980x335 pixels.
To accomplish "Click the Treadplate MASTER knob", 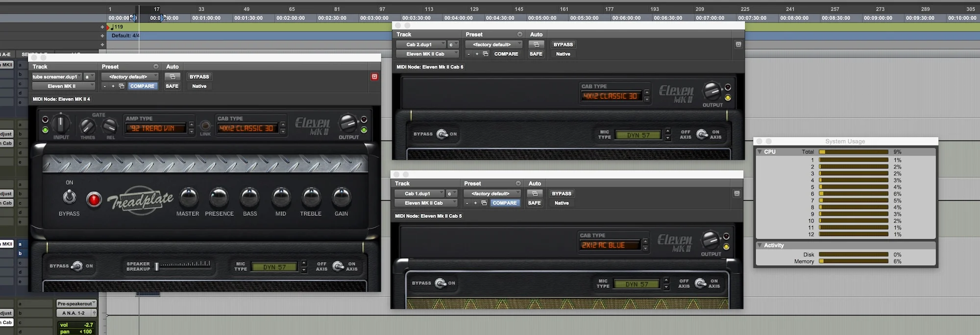I will pos(189,197).
